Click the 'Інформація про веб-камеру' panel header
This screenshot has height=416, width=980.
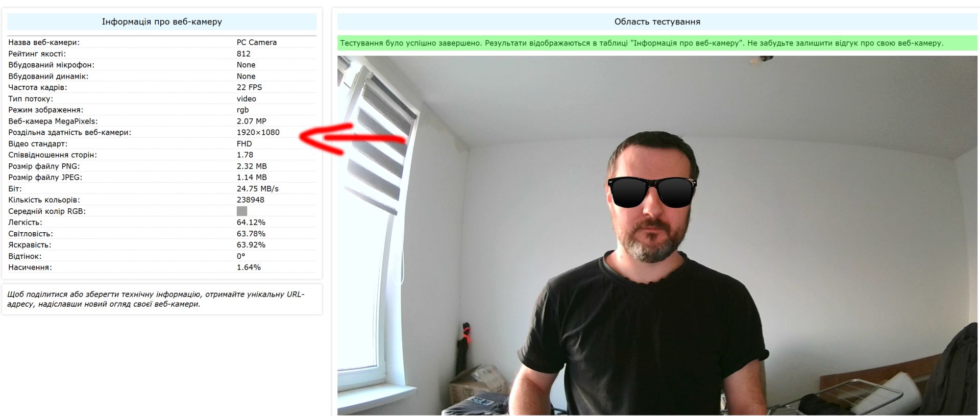[x=162, y=21]
